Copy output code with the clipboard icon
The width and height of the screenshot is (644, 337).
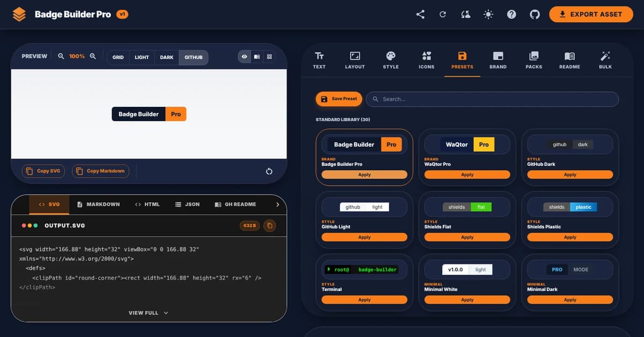[270, 225]
